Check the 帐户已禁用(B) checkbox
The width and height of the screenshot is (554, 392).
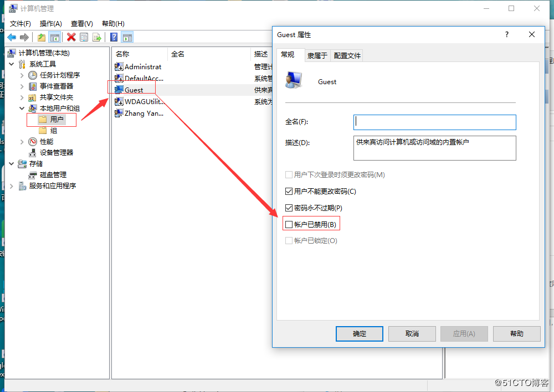tap(289, 225)
